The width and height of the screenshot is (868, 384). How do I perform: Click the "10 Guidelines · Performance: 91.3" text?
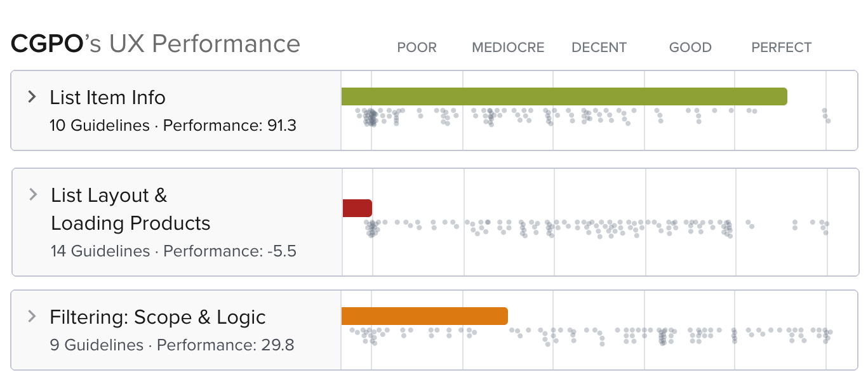(x=173, y=125)
